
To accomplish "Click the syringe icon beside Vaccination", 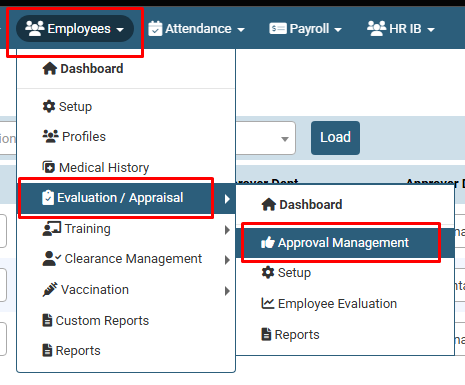I will tap(50, 289).
